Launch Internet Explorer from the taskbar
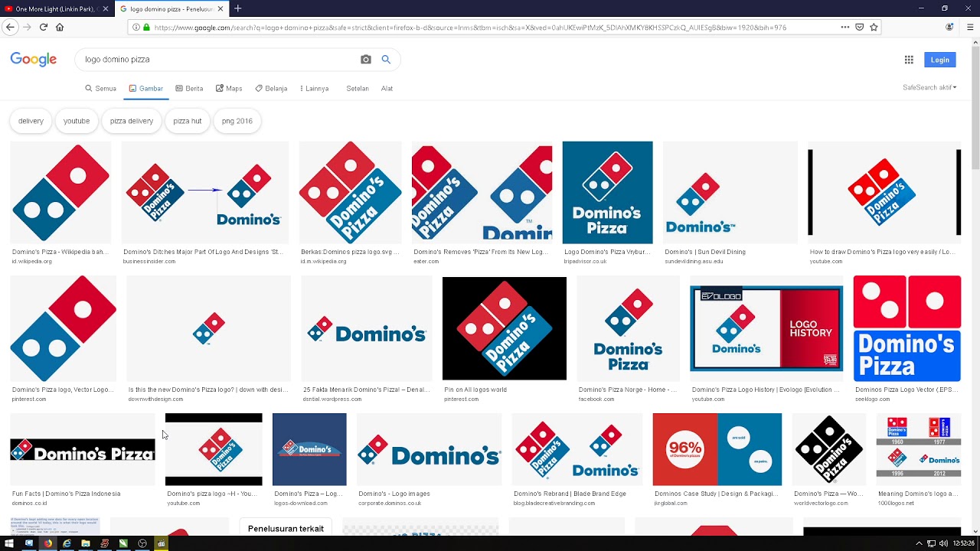Image resolution: width=980 pixels, height=551 pixels. click(67, 543)
